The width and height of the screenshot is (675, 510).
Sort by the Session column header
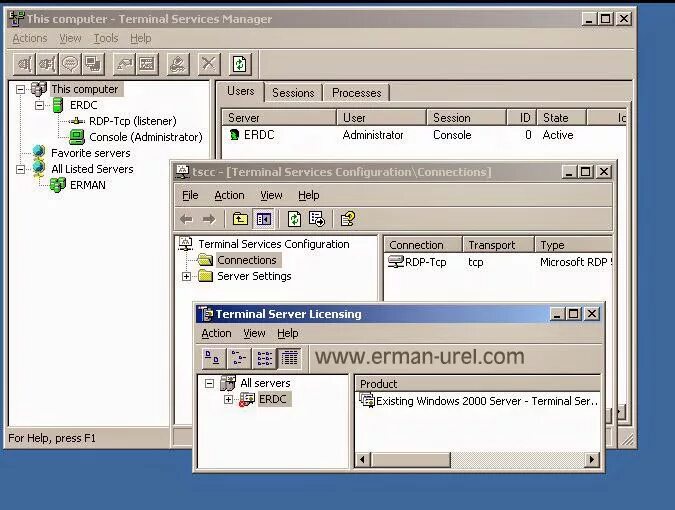466,117
